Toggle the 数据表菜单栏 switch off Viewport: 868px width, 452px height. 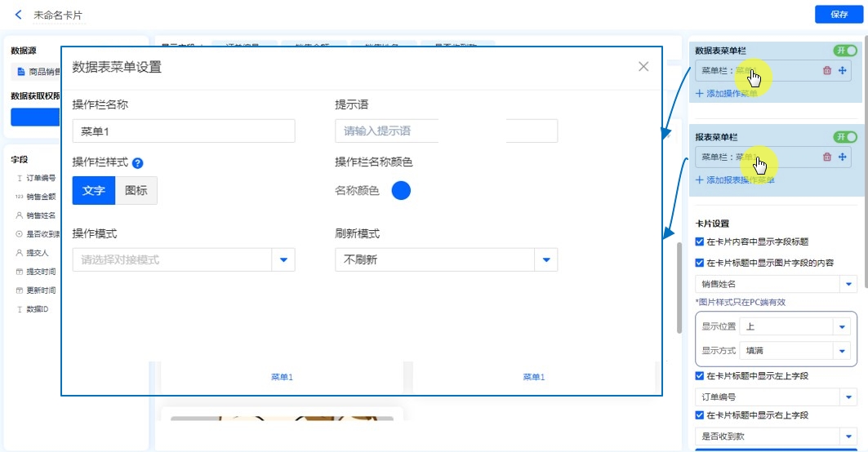coord(845,51)
